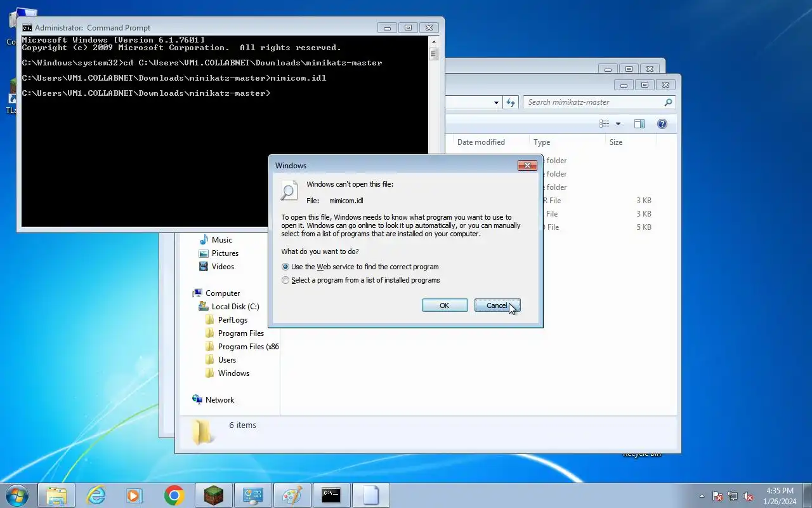This screenshot has height=508, width=812.
Task: Open the Users folder in tree
Action: (x=227, y=360)
